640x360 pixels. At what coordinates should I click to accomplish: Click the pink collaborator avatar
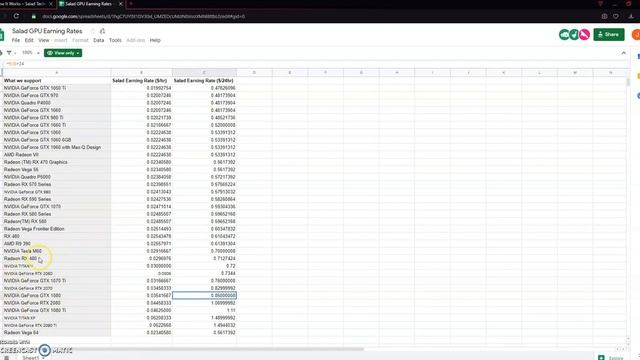tap(584, 35)
